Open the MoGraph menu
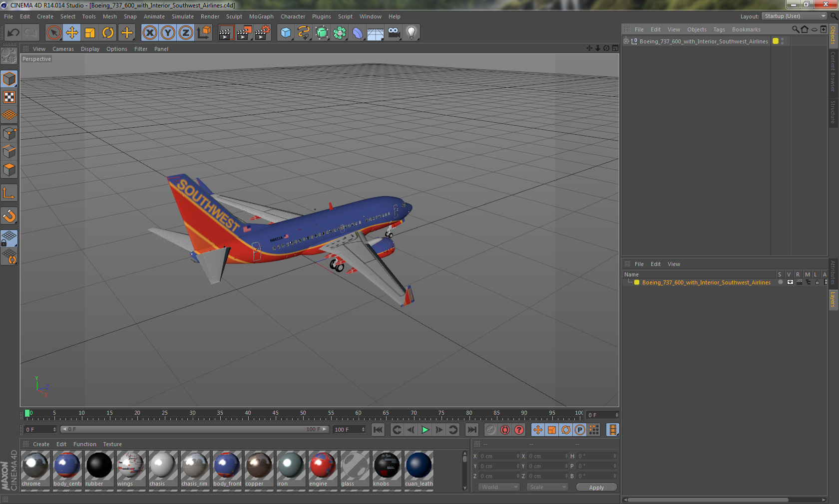Viewport: 839px width, 504px height. [261, 16]
